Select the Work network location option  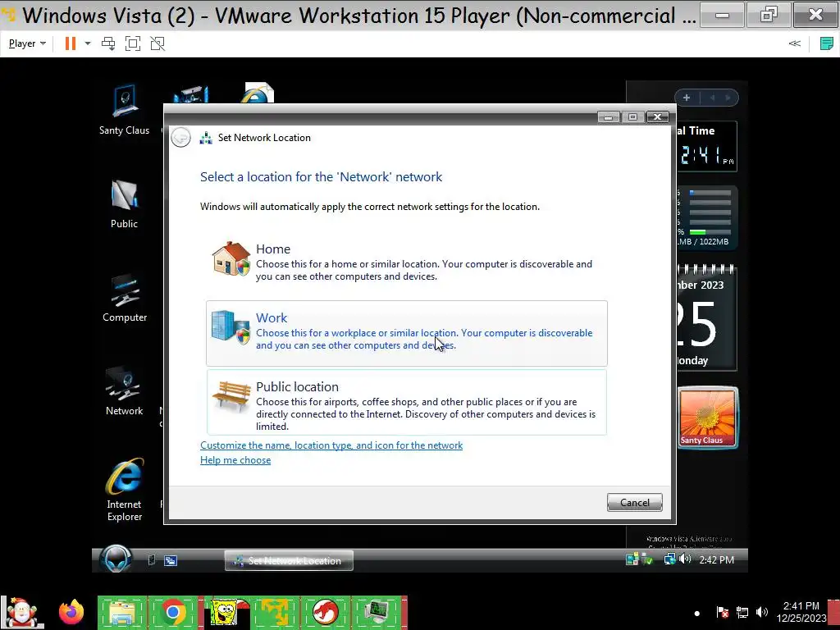click(407, 333)
